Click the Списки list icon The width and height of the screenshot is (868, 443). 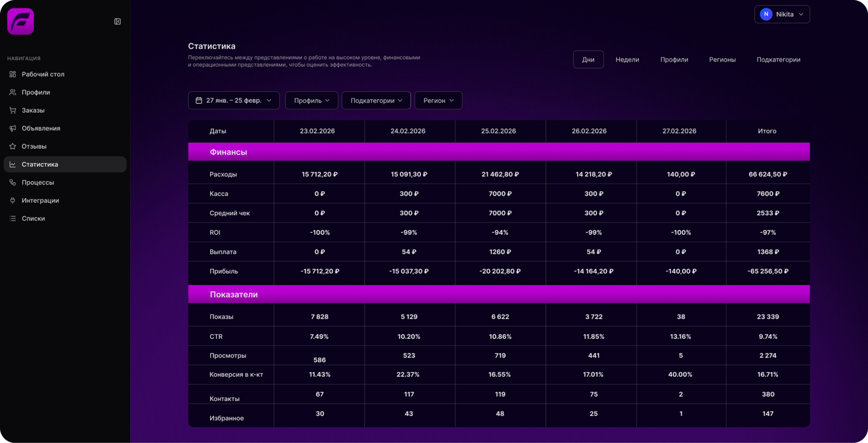point(13,218)
